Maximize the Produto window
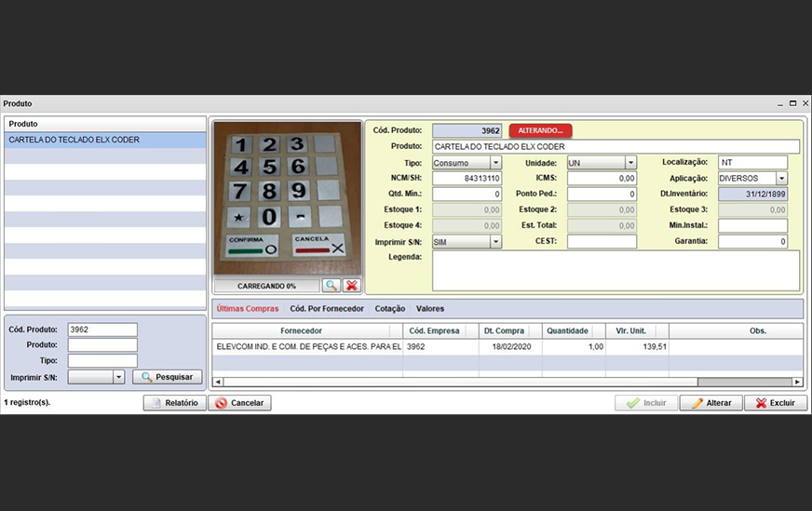 click(792, 103)
